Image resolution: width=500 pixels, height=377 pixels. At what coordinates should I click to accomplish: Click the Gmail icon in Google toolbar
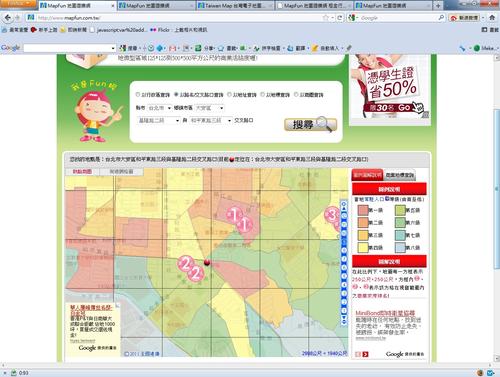(172, 48)
